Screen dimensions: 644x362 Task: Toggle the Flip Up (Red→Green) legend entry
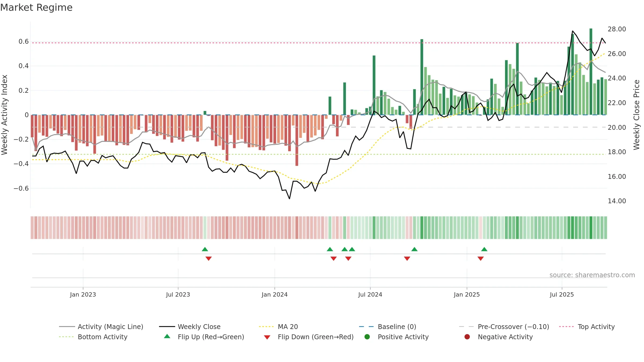click(x=204, y=337)
